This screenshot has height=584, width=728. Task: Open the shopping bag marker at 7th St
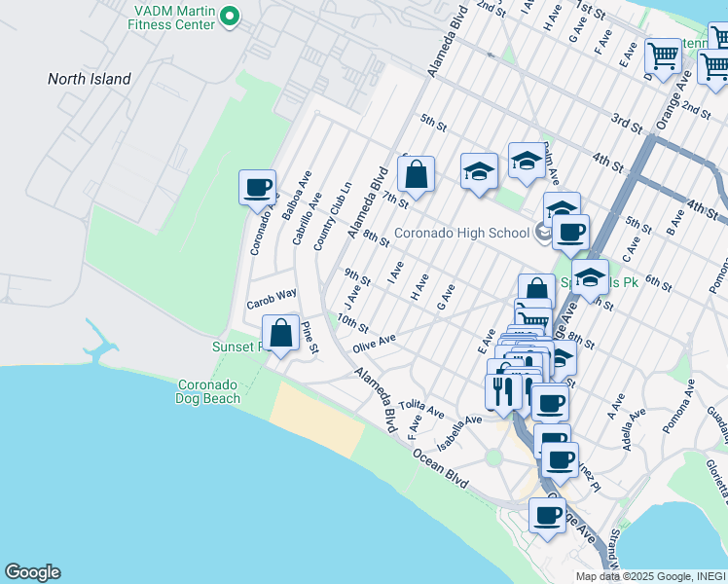[x=416, y=174]
